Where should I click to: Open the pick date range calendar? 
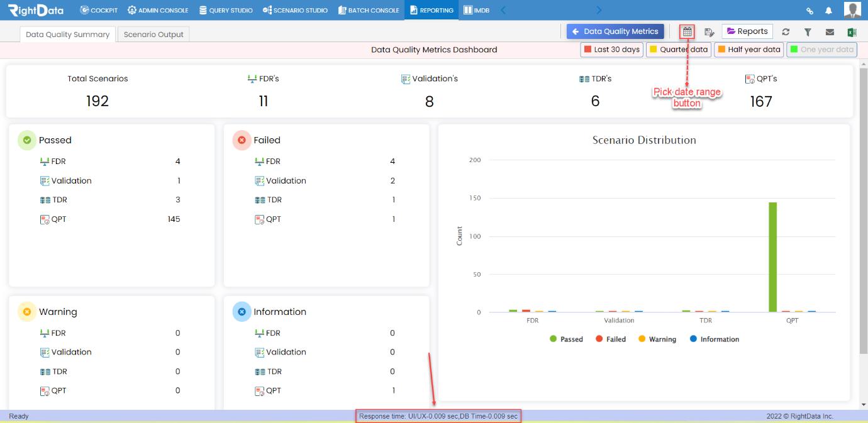click(x=687, y=31)
